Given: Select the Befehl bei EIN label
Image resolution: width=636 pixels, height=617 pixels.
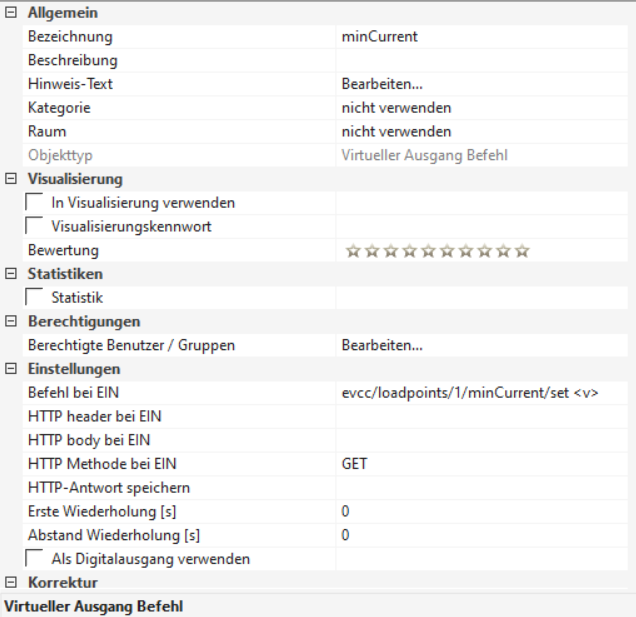Looking at the screenshot, I should pyautogui.click(x=73, y=393).
